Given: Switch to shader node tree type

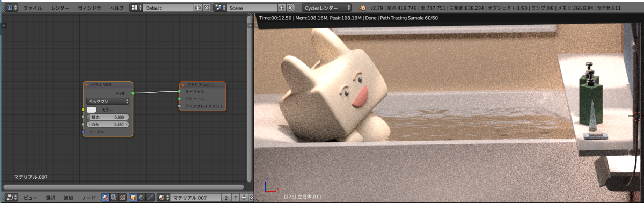Looking at the screenshot, I should (105, 198).
